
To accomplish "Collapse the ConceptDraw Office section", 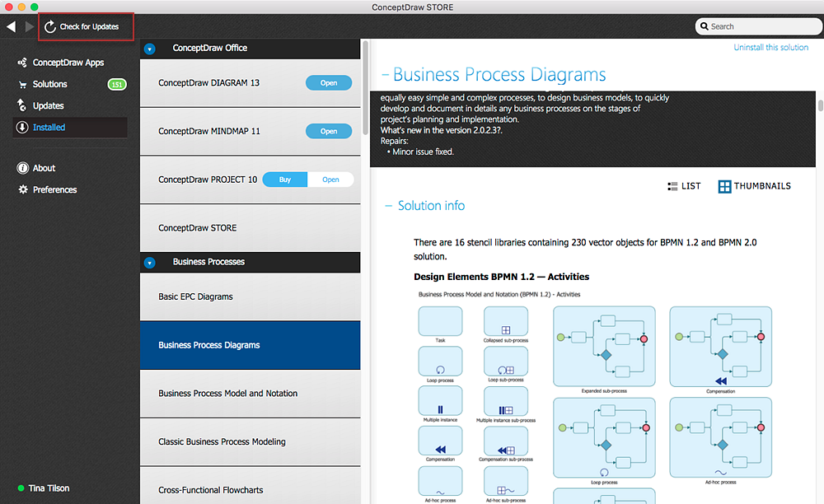I will tap(150, 49).
